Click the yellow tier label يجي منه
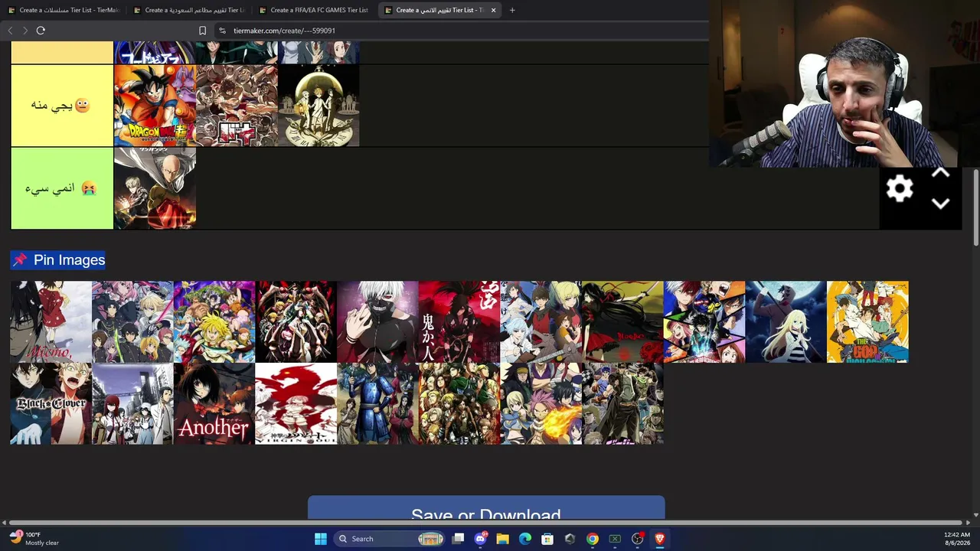This screenshot has height=551, width=980. click(61, 106)
